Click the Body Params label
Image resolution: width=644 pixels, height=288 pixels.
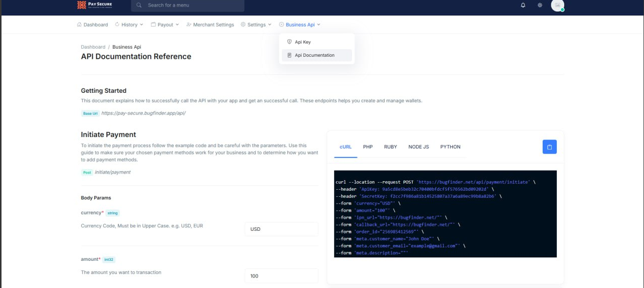tap(96, 198)
